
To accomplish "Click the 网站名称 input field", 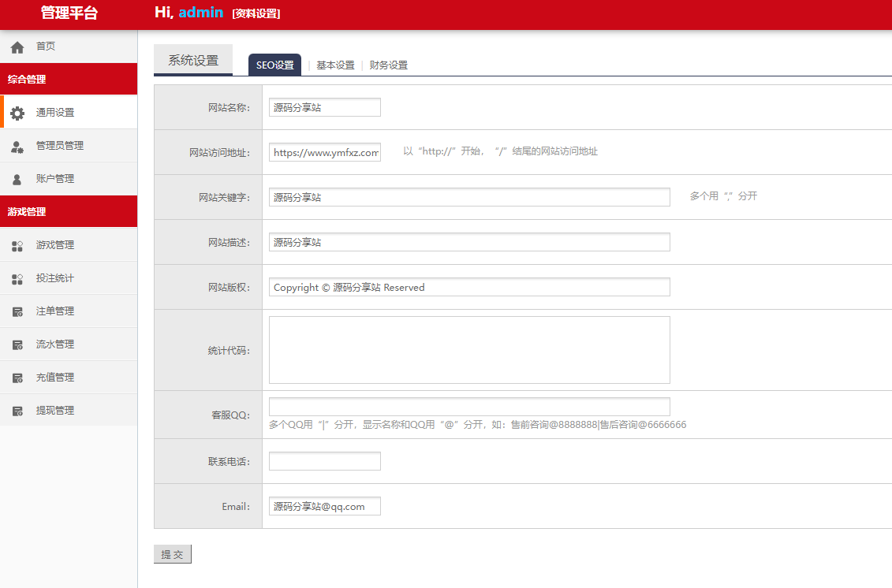I will (x=324, y=107).
